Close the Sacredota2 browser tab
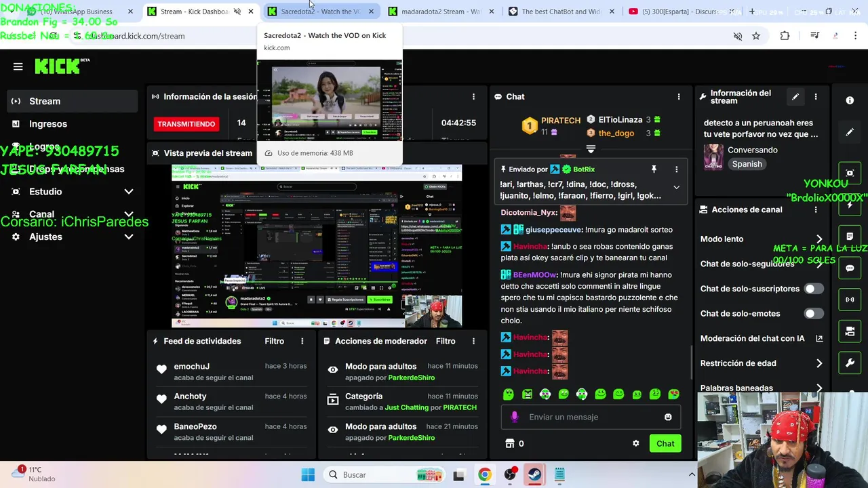The width and height of the screenshot is (868, 488). pyautogui.click(x=371, y=12)
